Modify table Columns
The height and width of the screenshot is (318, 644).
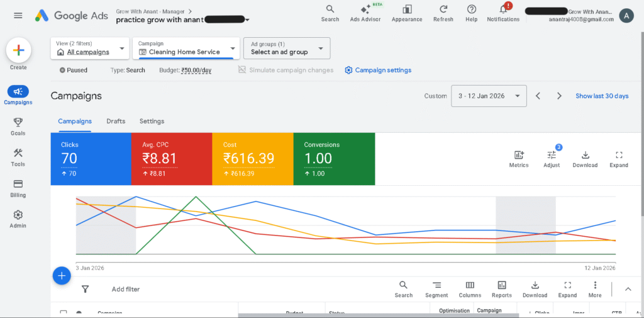(x=470, y=290)
